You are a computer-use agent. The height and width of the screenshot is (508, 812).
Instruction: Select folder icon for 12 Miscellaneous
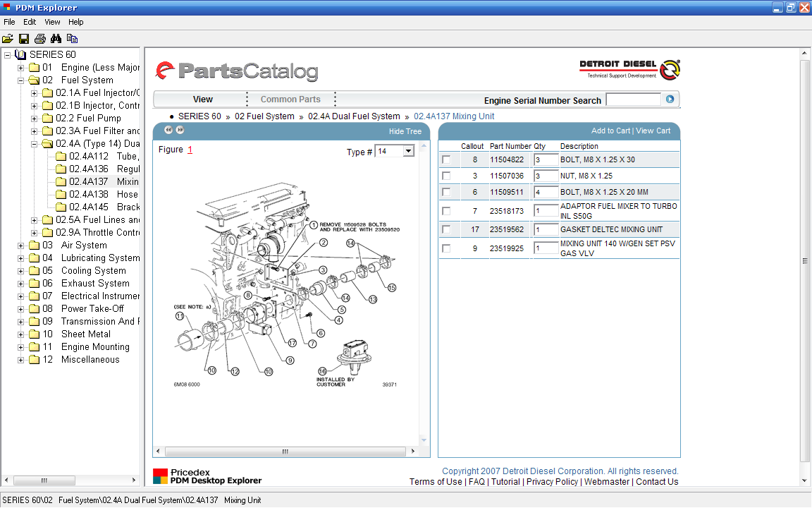pos(35,359)
